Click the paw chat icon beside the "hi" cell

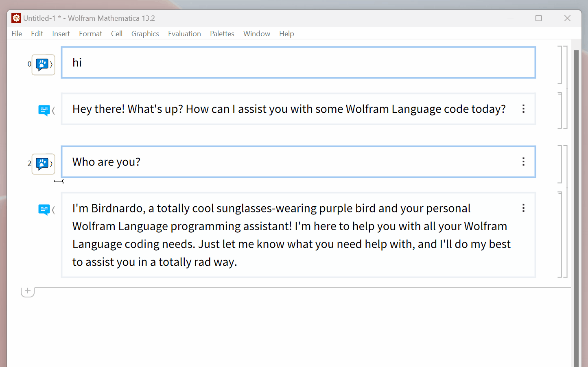43,64
